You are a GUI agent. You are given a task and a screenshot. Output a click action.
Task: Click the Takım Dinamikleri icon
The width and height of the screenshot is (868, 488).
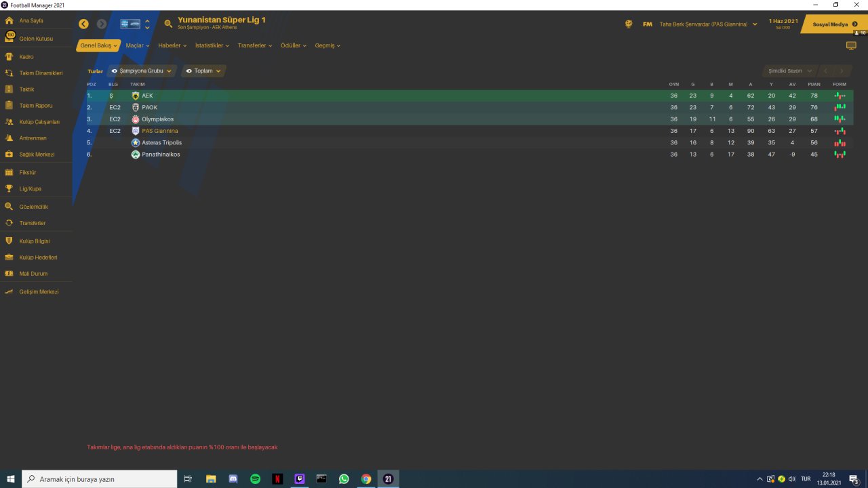click(x=9, y=73)
